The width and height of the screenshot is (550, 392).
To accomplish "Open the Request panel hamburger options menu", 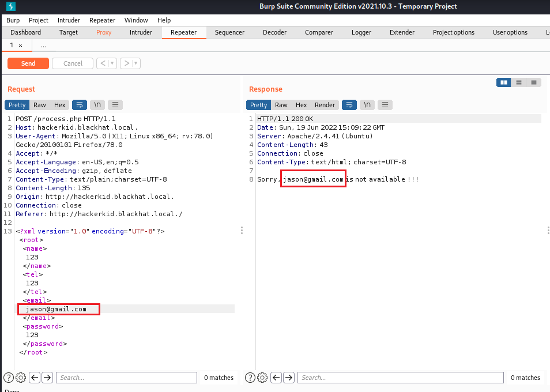I will click(115, 105).
